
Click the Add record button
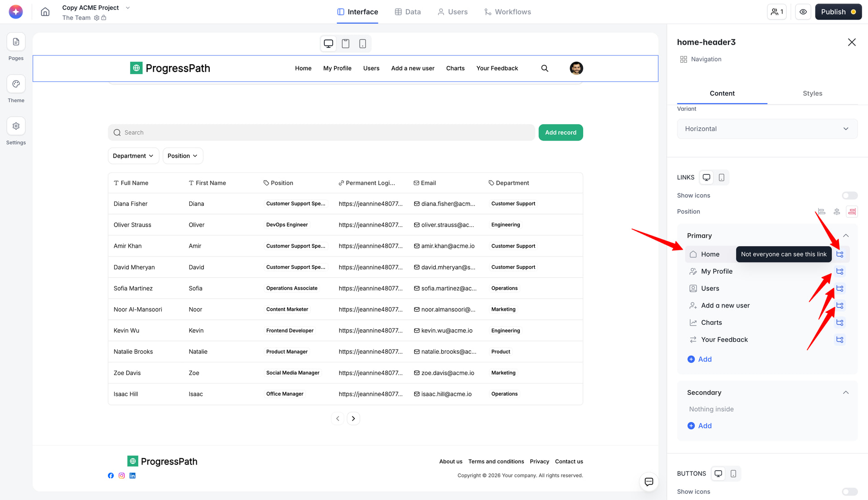pyautogui.click(x=560, y=132)
